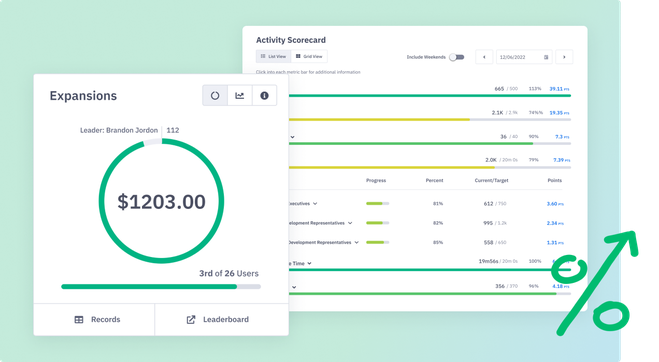Click the $1203.00 value in the ring
This screenshot has width=659, height=362.
[161, 202]
